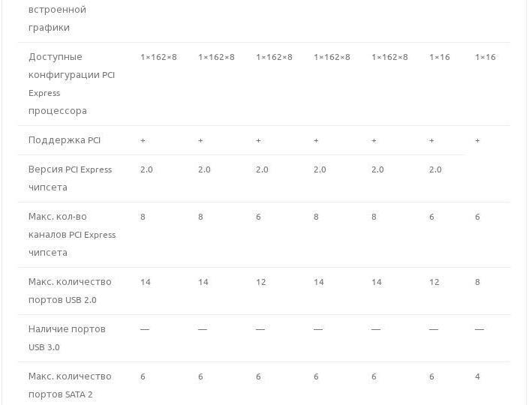
Task: Select the 'Поддержка PCI' row label
Action: 65,140
